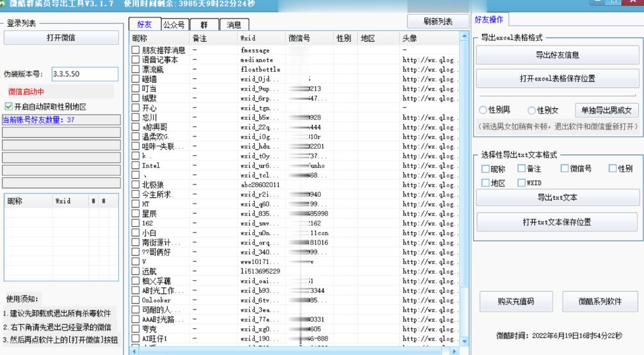Click scroll down arrow of friends list

point(464,341)
